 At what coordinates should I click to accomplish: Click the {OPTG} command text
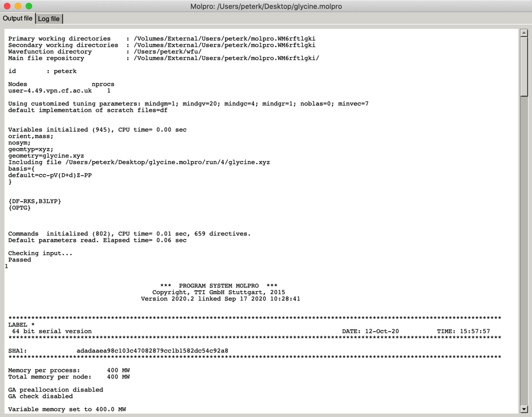coord(20,208)
